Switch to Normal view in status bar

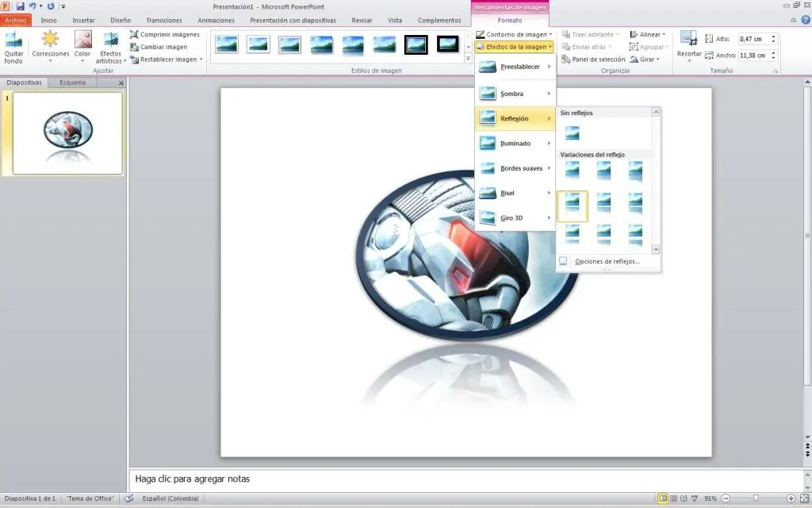coord(663,498)
